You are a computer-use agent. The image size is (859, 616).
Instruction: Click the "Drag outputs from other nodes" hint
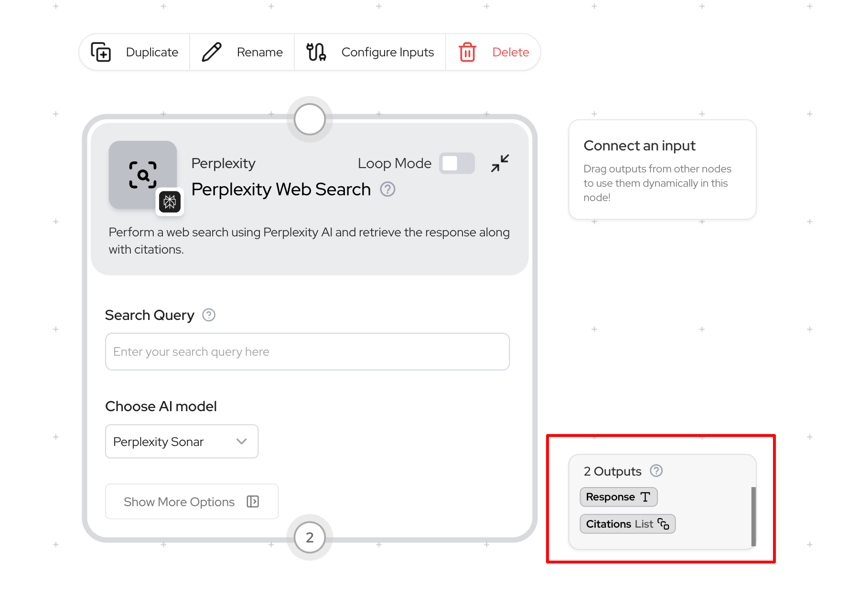coord(657,183)
